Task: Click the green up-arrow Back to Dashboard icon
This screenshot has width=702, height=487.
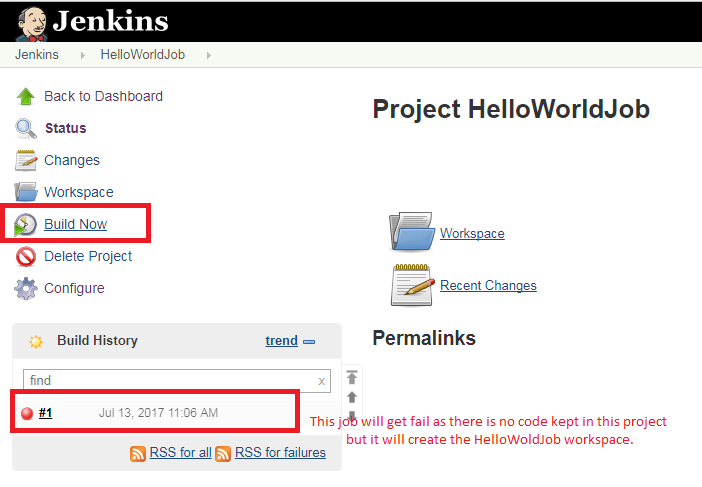Action: tap(26, 96)
